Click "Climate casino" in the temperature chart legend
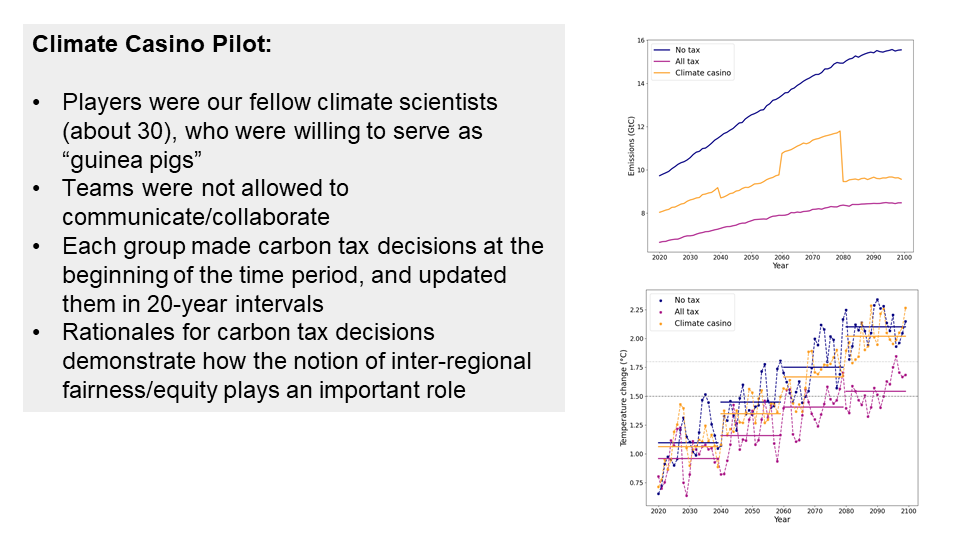 (703, 323)
